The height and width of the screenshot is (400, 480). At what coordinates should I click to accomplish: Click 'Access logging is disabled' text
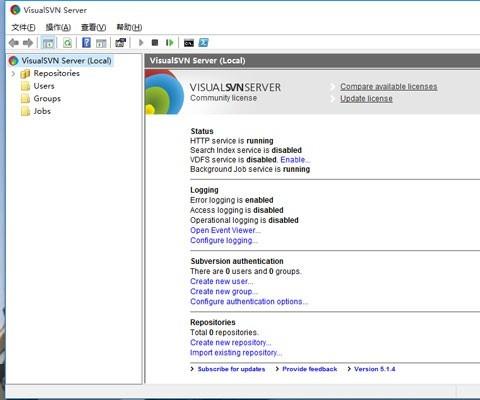(237, 210)
